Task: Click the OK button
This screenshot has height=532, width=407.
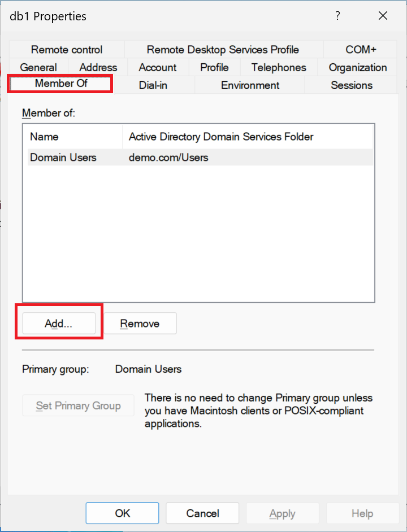Action: click(122, 513)
